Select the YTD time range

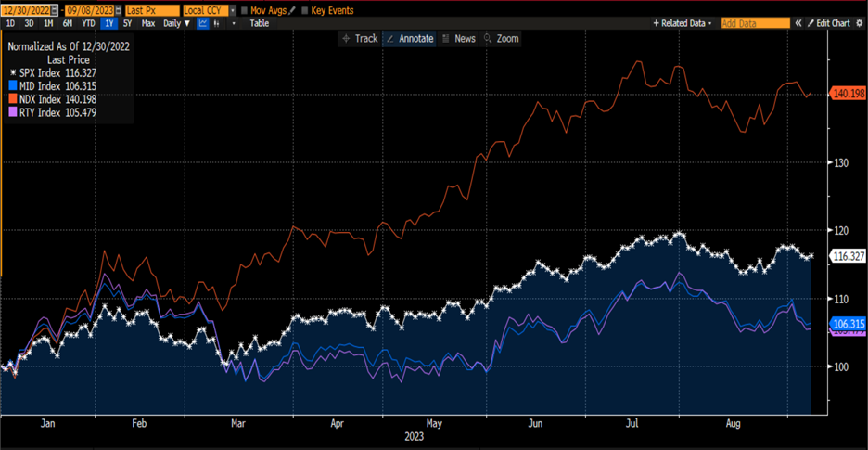[x=88, y=23]
